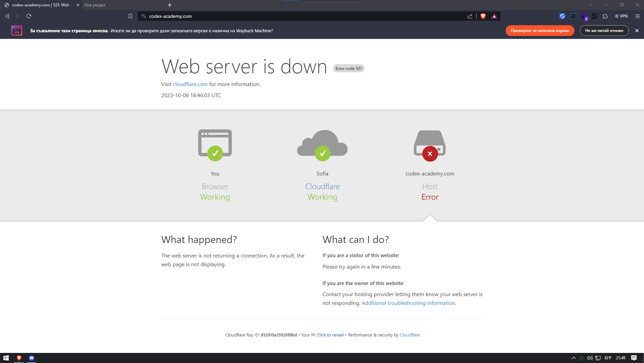Open the network tray icon
The width and height of the screenshot is (644, 363).
(x=598, y=358)
